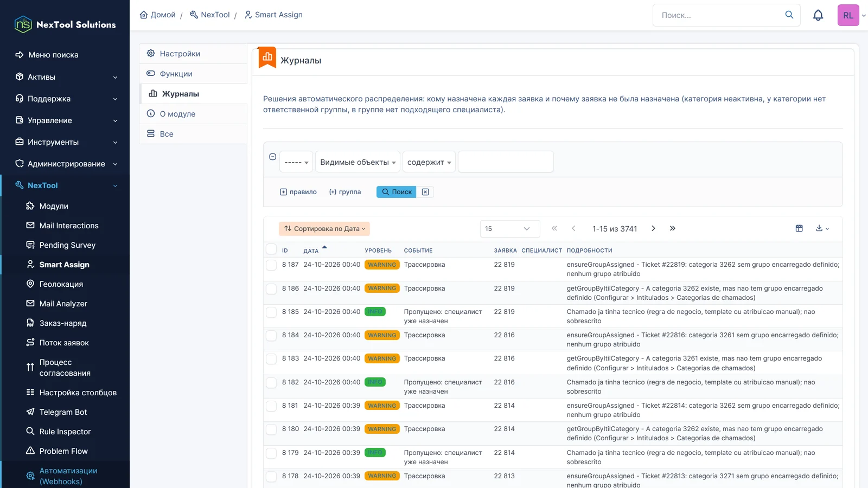Go to next page of logs
The image size is (868, 488).
653,228
